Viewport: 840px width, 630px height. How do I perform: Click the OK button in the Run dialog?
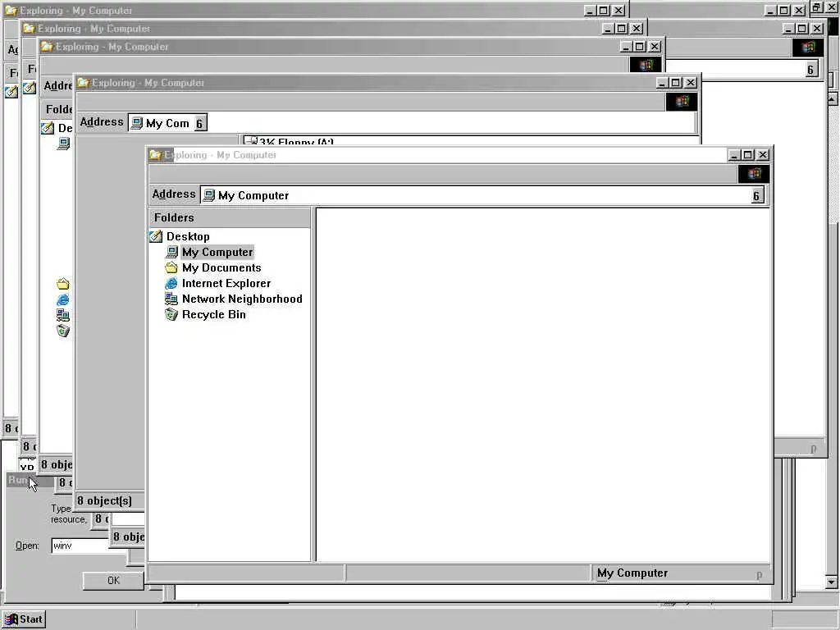(x=113, y=580)
